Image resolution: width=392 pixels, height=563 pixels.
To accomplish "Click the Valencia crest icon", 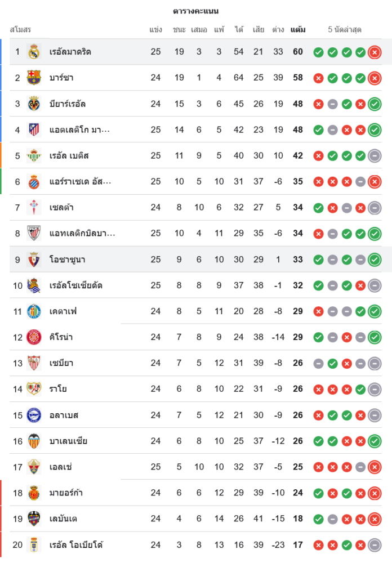I will (34, 441).
